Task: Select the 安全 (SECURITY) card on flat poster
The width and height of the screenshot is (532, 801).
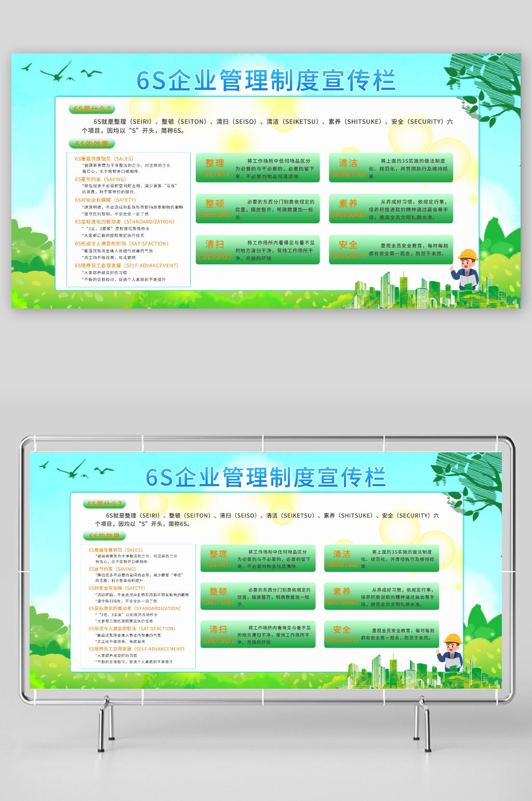Action: (x=391, y=249)
